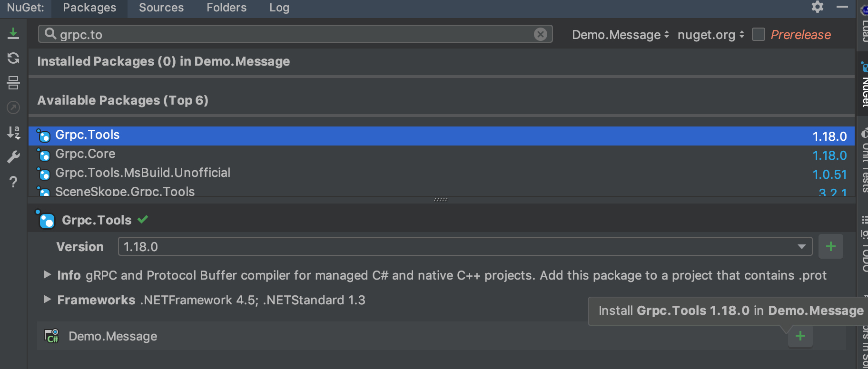Switch to the Log tab
This screenshot has width=868, height=369.
click(x=279, y=8)
